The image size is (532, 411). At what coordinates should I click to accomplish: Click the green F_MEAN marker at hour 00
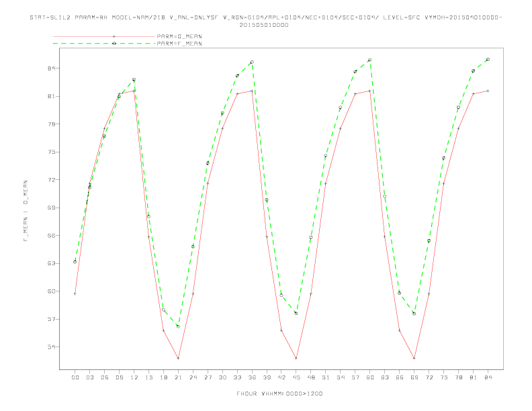pyautogui.click(x=75, y=262)
